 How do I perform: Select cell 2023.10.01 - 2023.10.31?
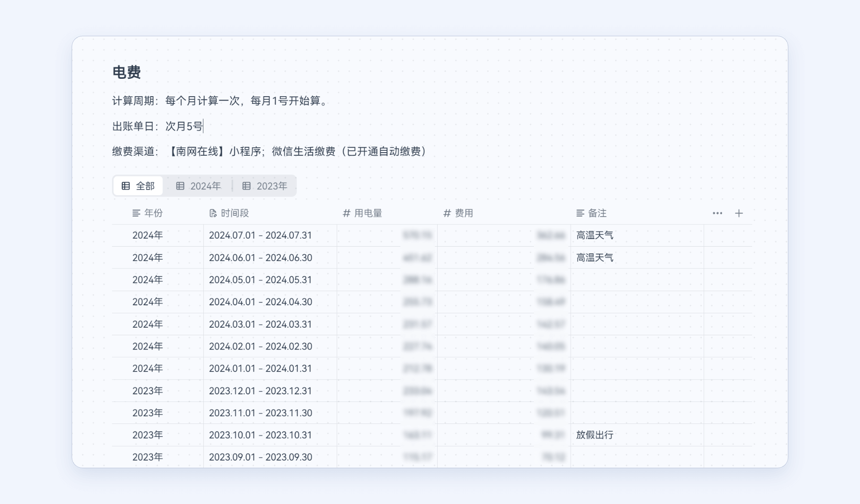point(270,435)
